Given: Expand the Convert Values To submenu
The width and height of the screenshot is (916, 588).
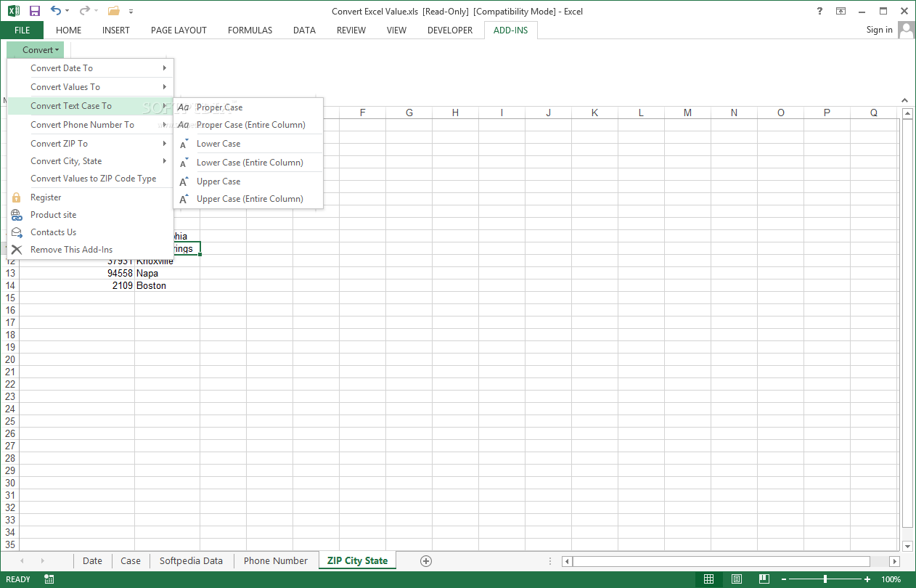Looking at the screenshot, I should pos(91,87).
